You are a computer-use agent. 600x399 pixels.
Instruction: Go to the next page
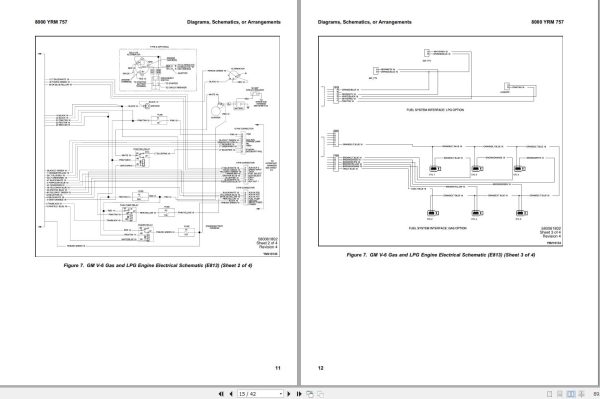pos(289,394)
